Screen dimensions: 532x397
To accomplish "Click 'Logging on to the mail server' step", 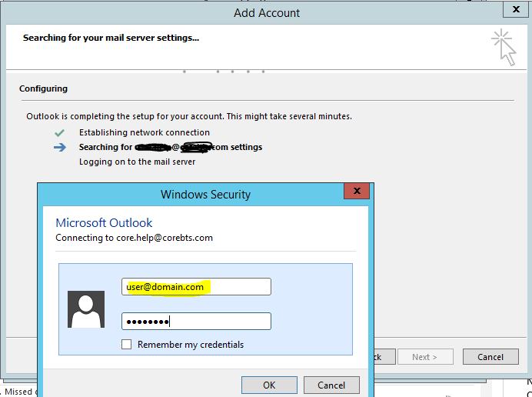I will (x=137, y=162).
